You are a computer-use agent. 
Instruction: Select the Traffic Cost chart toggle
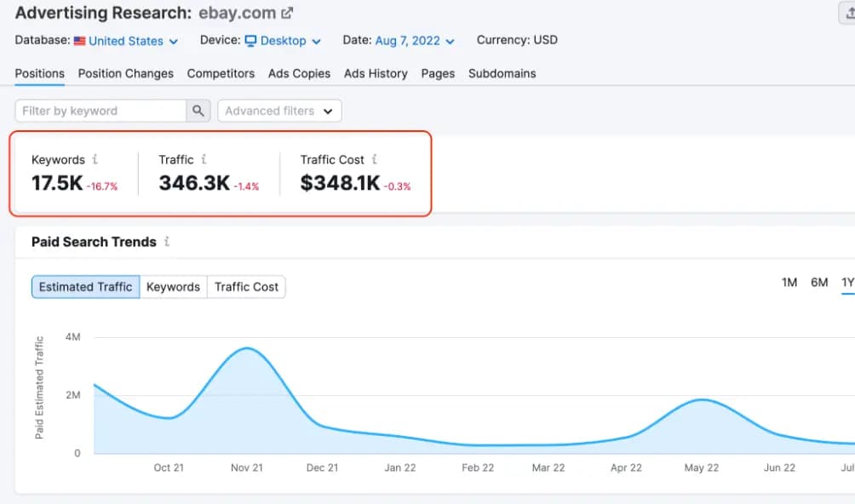coord(246,287)
